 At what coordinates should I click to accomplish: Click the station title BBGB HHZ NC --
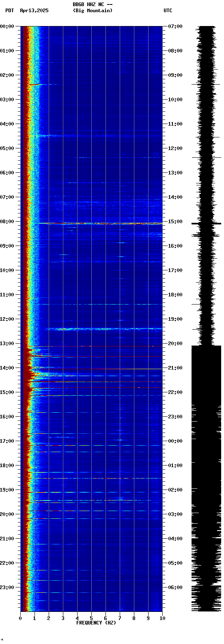pyautogui.click(x=93, y=4)
